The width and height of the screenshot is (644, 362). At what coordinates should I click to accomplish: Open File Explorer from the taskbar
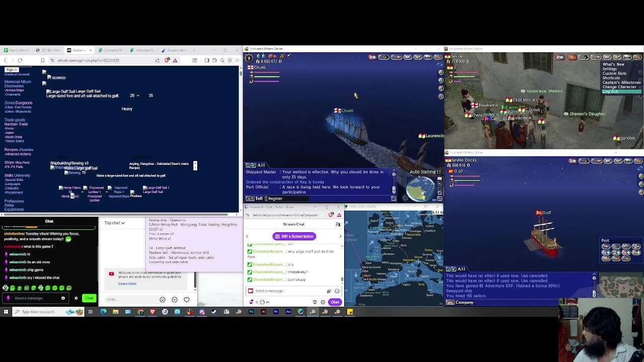click(116, 312)
